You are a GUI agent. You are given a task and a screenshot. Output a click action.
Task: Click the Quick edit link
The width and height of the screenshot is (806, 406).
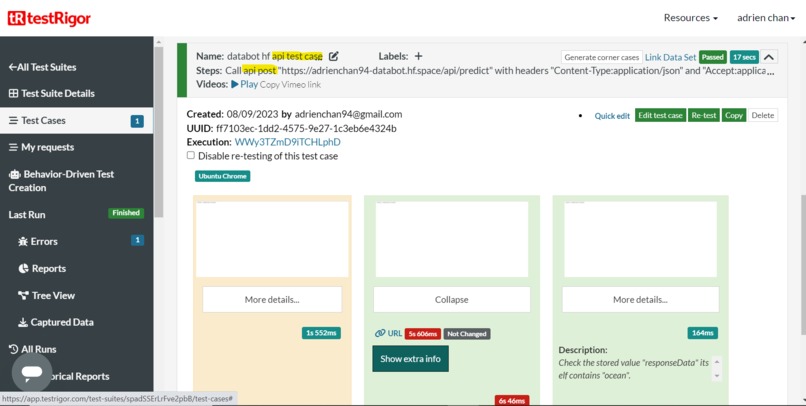pos(612,116)
